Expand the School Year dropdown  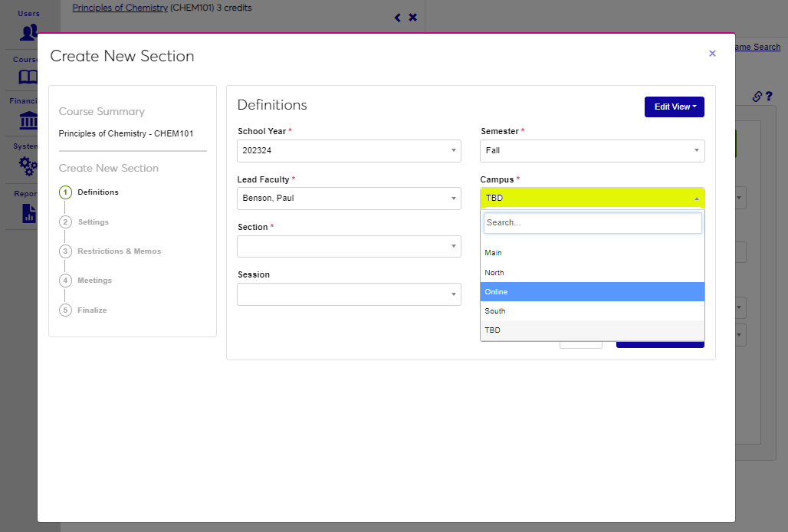[349, 151]
